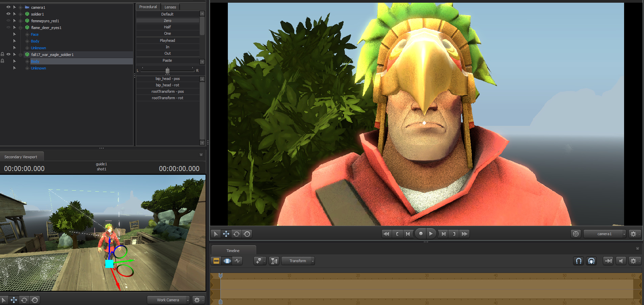Screen dimensions: 644x305
Task: Activate screen manipulator in secondary viewport toolbar
Action: click(35, 300)
